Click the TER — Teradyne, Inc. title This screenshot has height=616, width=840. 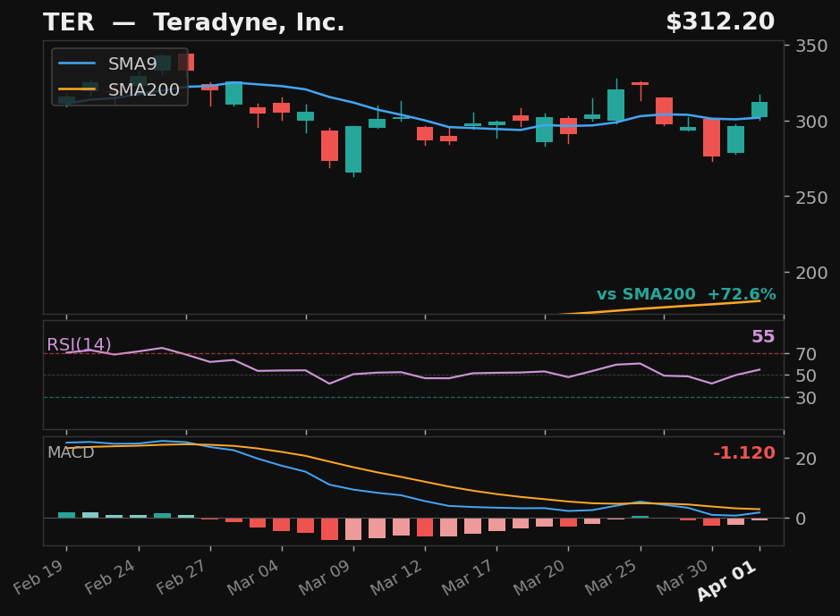coord(193,23)
